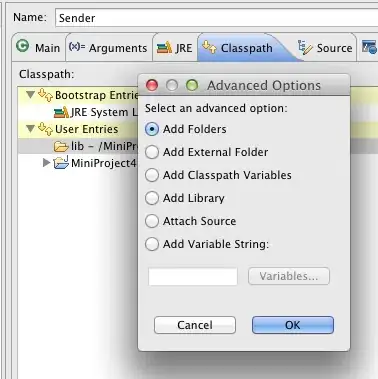Collapse the User Entries tree node

[31, 129]
